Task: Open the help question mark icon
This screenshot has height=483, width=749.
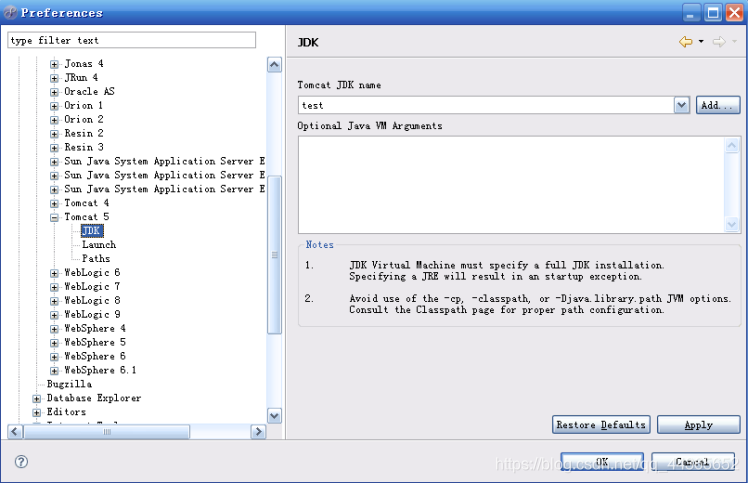Action: (x=21, y=462)
